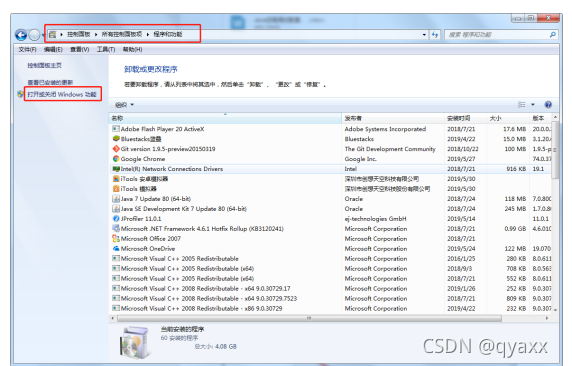Click the Google Chrome icon
Viewport: 572px width, 366px height.
pos(116,159)
